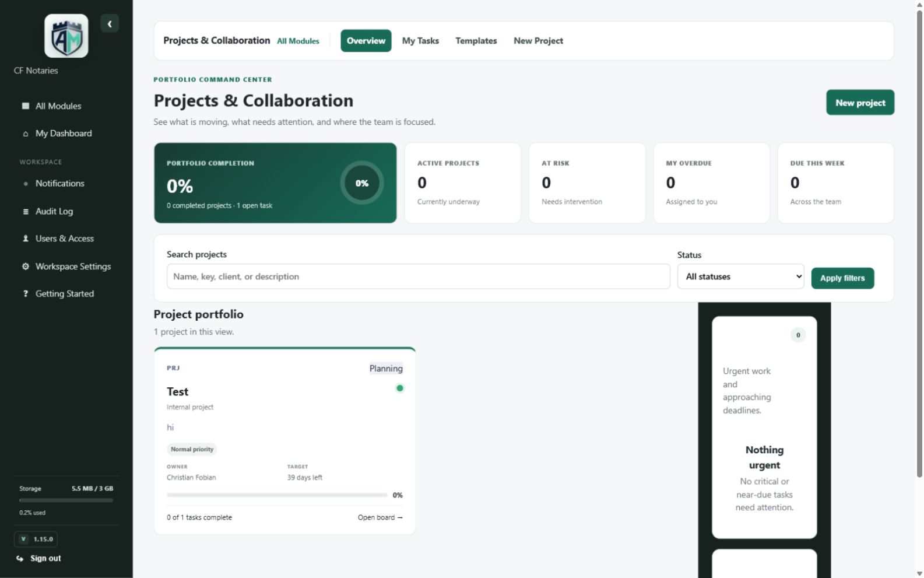The image size is (924, 578).
Task: Click the Test project progress bar
Action: [x=277, y=495]
